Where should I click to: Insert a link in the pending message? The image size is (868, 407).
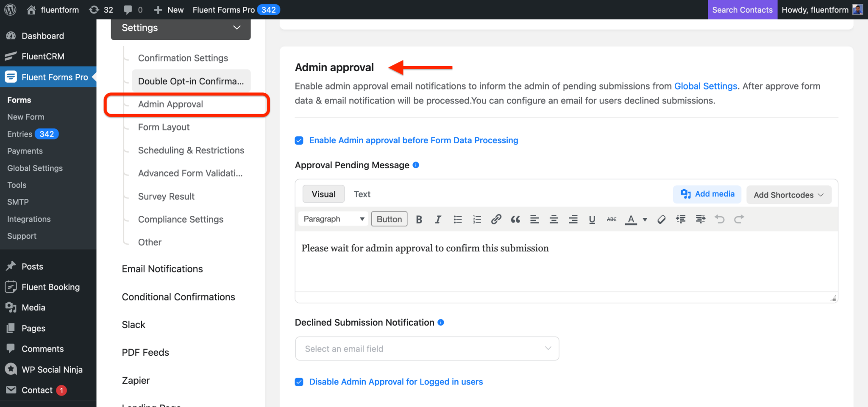click(496, 219)
